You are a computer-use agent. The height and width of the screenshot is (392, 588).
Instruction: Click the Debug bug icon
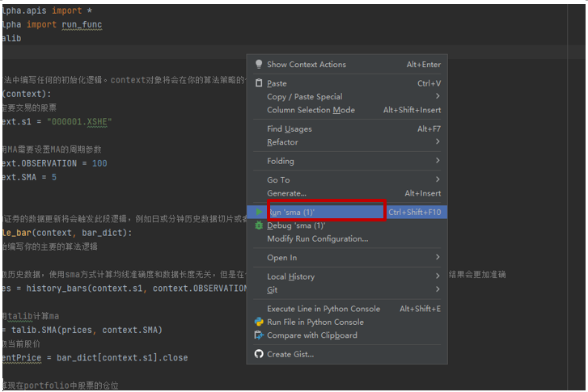coord(259,226)
